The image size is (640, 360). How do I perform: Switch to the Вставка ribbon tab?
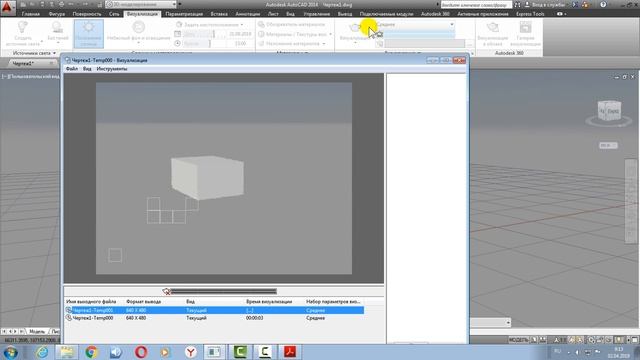[219, 14]
